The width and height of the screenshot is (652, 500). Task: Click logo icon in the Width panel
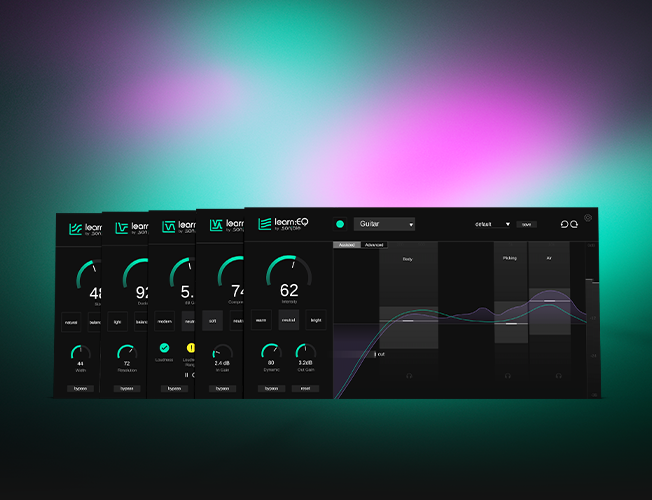point(75,229)
